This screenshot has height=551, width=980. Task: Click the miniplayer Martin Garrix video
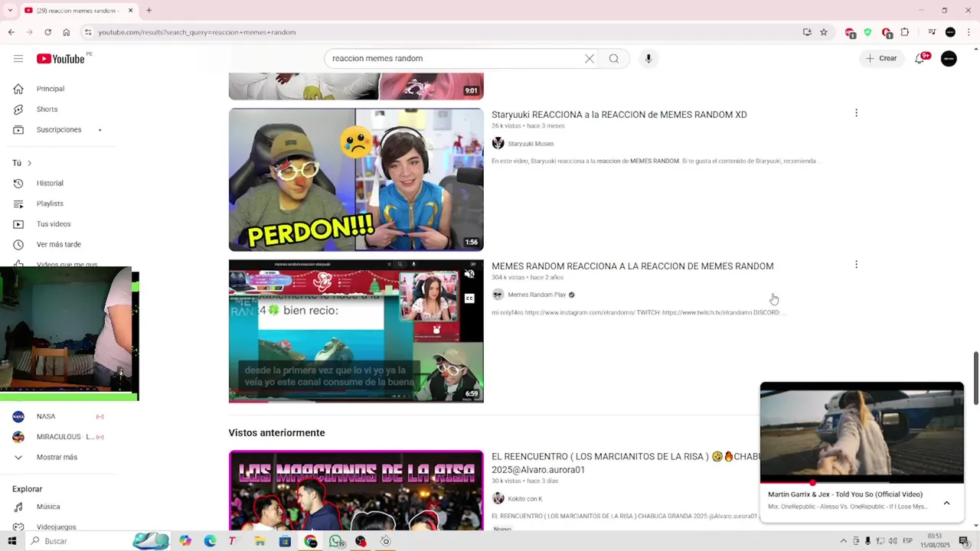click(x=862, y=432)
